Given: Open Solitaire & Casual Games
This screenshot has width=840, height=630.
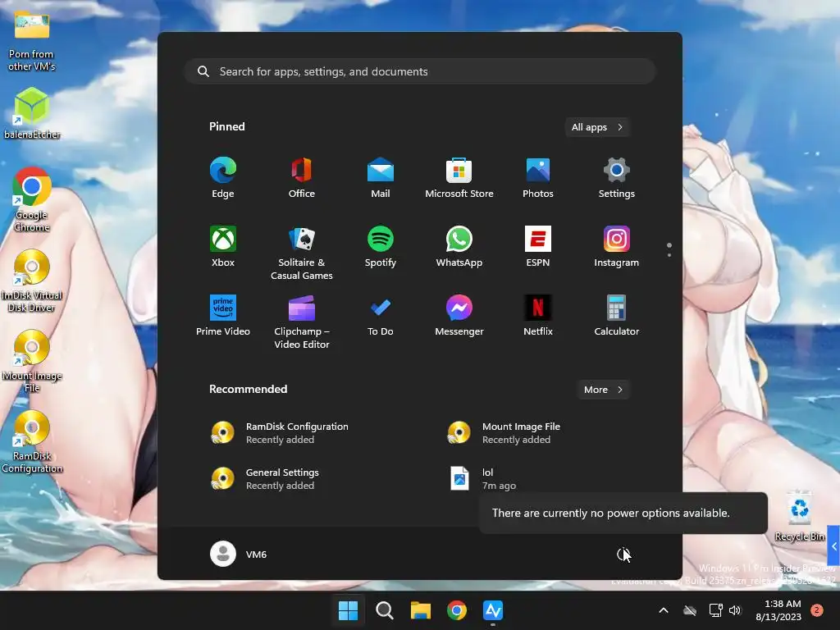Looking at the screenshot, I should coord(302,253).
